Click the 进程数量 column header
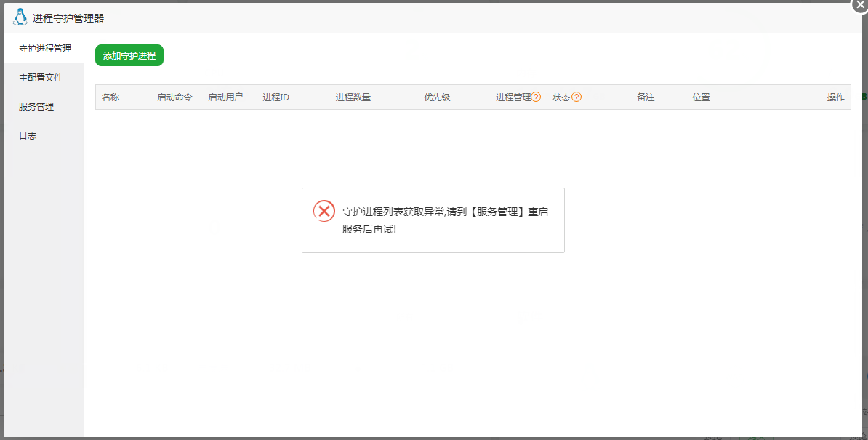The width and height of the screenshot is (868, 440). coord(353,97)
